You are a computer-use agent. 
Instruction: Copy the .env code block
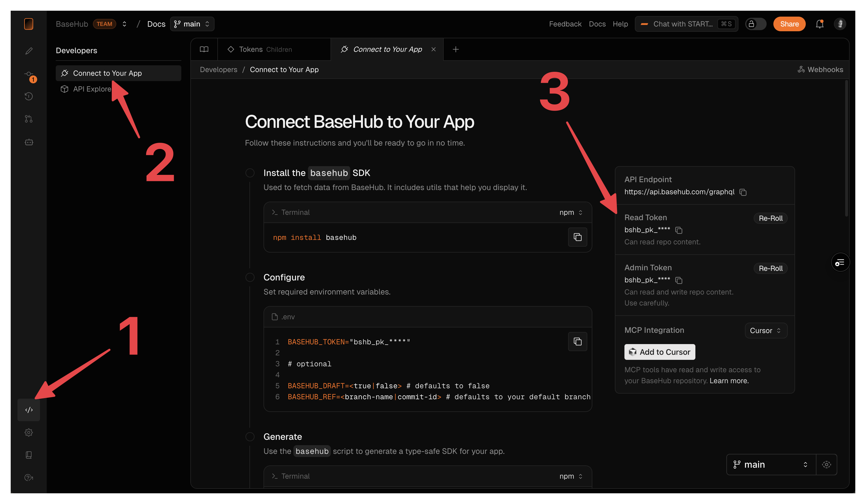click(x=578, y=342)
